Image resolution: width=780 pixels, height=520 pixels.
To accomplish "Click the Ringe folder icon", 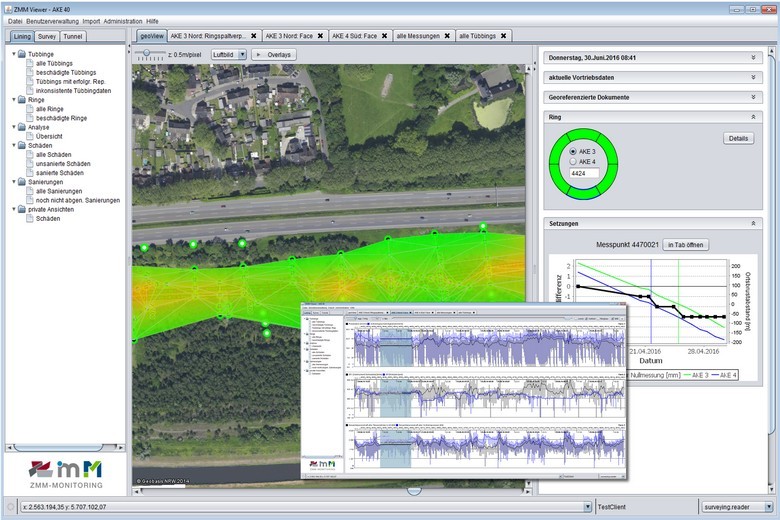I will (22, 100).
